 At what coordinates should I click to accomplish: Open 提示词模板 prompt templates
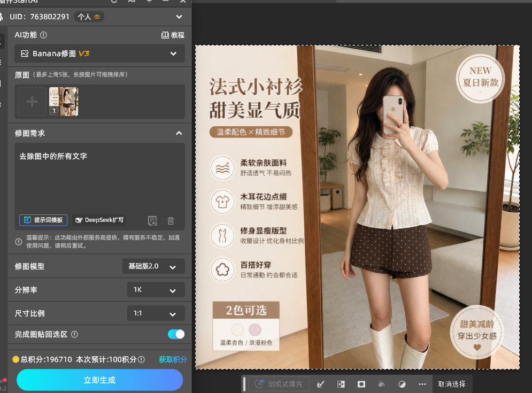pyautogui.click(x=43, y=220)
